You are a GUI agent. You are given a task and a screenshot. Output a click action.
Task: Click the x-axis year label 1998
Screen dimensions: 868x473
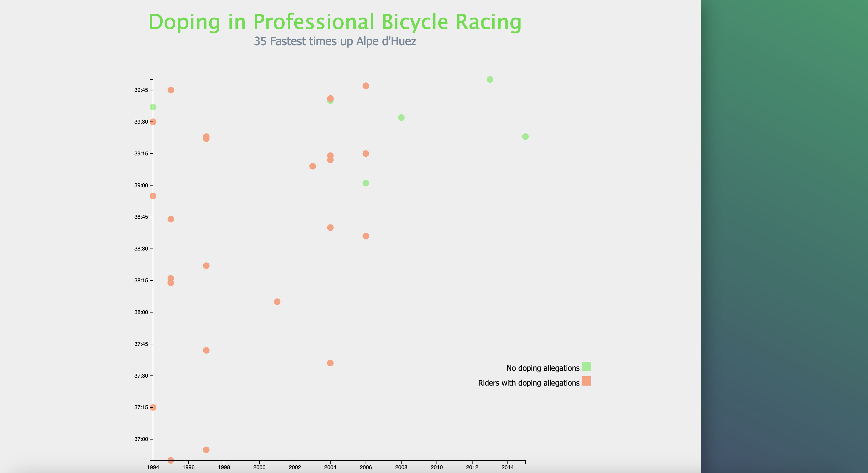(224, 467)
